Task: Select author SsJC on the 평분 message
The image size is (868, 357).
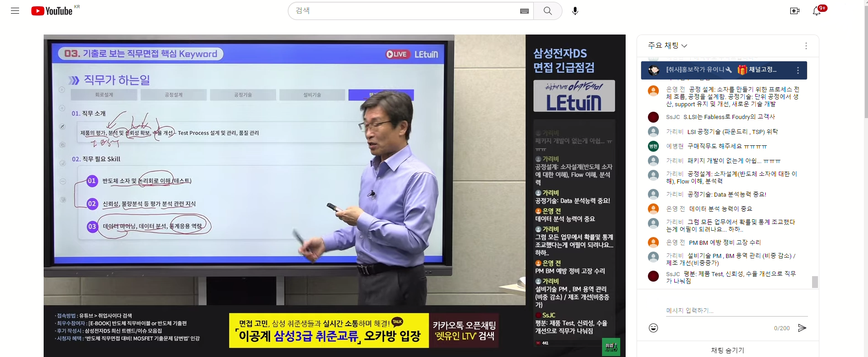Action: pos(673,274)
